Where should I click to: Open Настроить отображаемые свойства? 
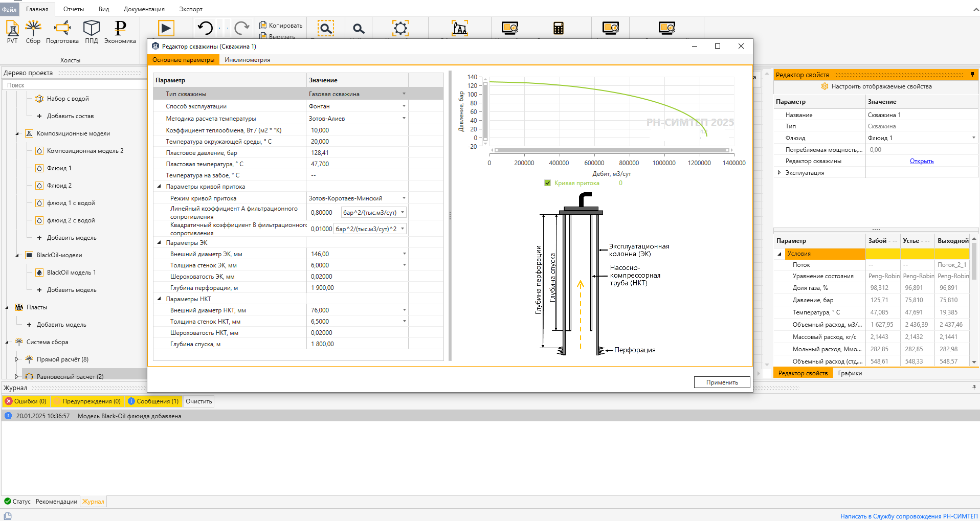pos(881,86)
